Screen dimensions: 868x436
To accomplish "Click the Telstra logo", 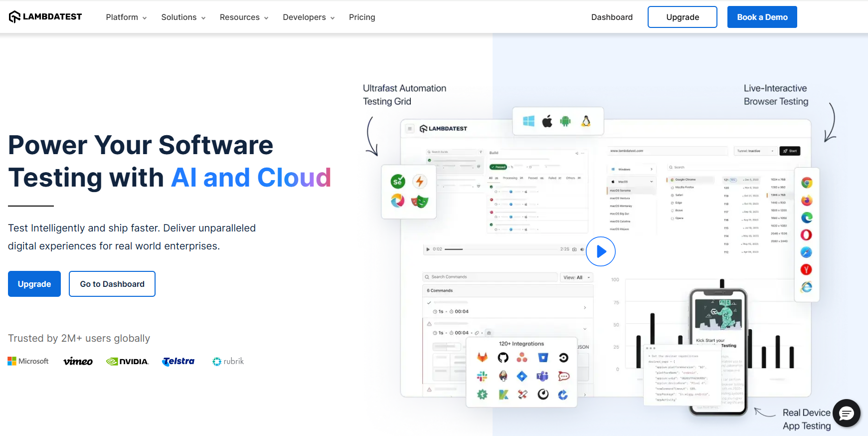I will (x=178, y=361).
